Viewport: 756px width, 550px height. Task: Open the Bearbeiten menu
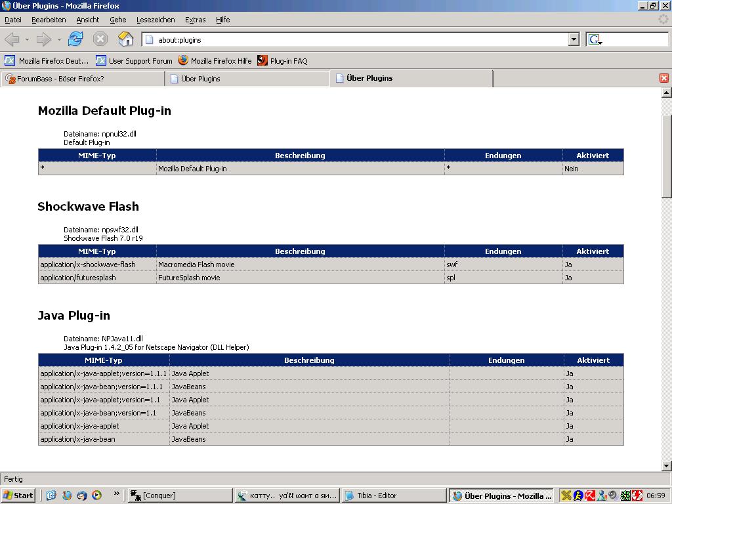(48, 20)
